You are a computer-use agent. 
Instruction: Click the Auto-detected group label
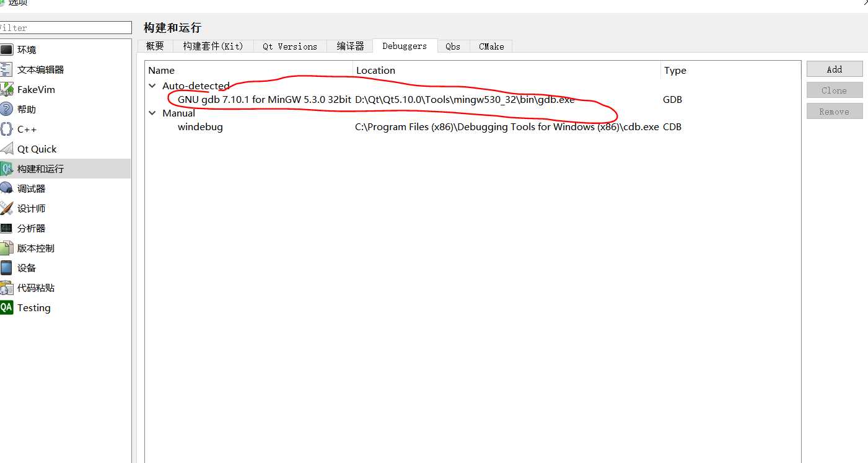[x=196, y=86]
